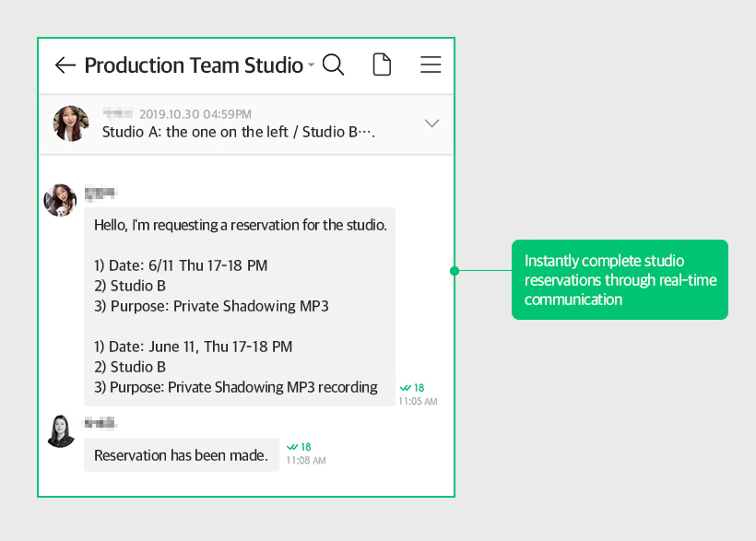Viewport: 756px width, 541px height.
Task: Open pinned notice 'Studio A: the one on the left'
Action: [238, 133]
